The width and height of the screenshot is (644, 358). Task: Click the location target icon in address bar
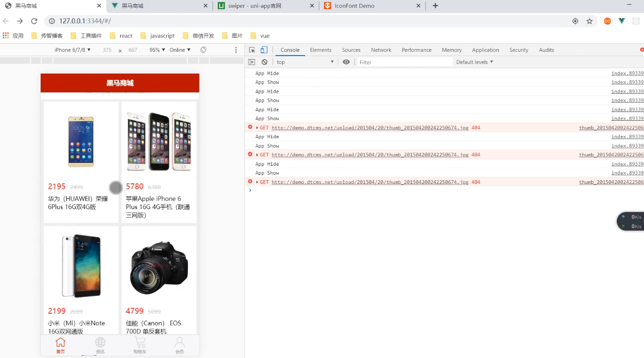pyautogui.click(x=575, y=21)
